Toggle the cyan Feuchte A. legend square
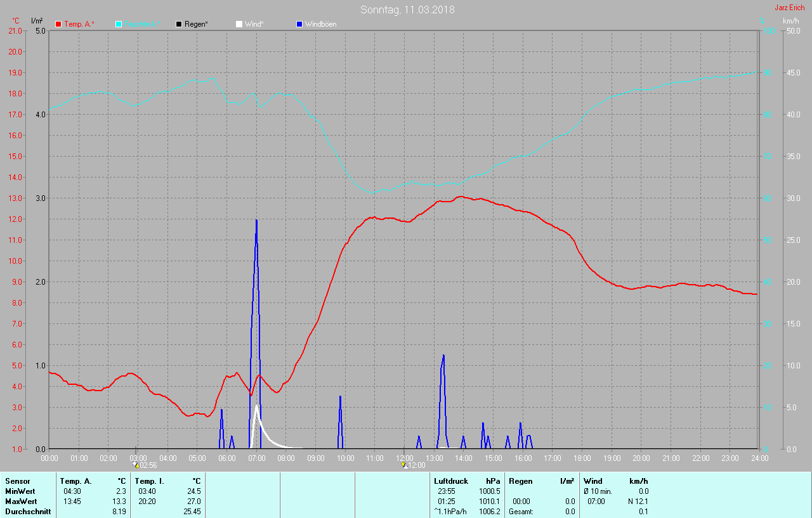 point(119,24)
